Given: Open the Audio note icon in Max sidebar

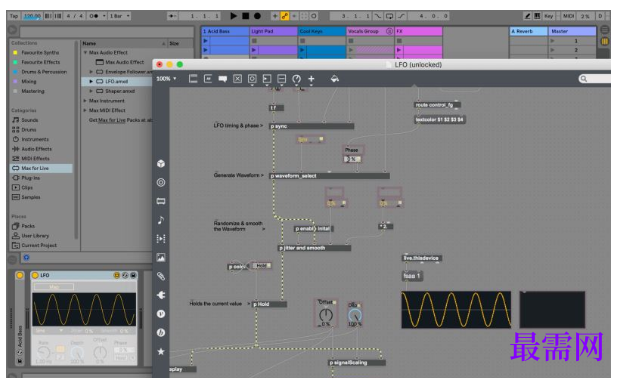Looking at the screenshot, I should click(x=161, y=220).
